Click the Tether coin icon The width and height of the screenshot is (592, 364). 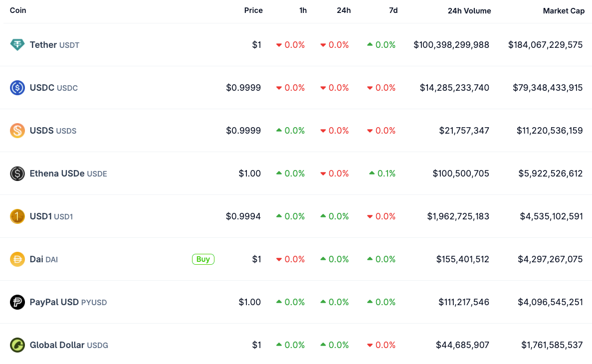[17, 45]
